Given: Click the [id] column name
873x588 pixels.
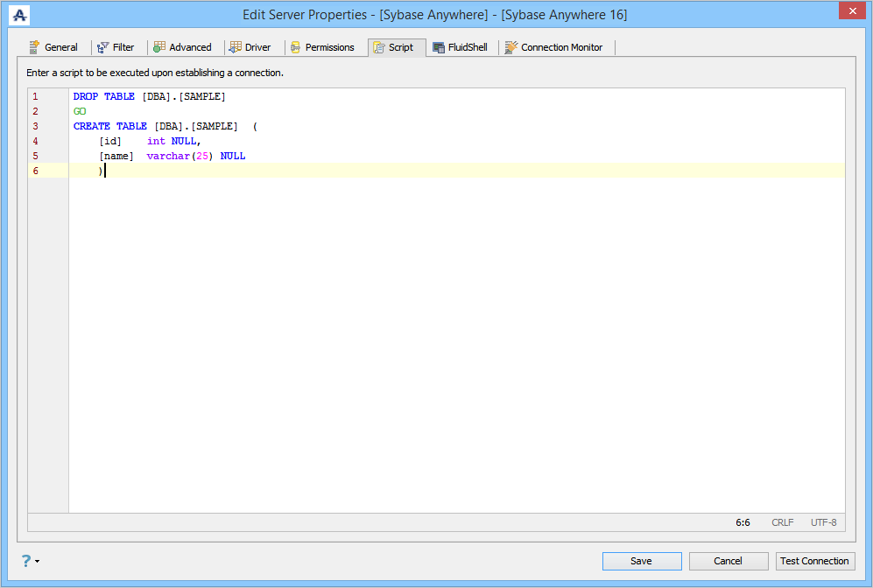Looking at the screenshot, I should coord(110,141).
